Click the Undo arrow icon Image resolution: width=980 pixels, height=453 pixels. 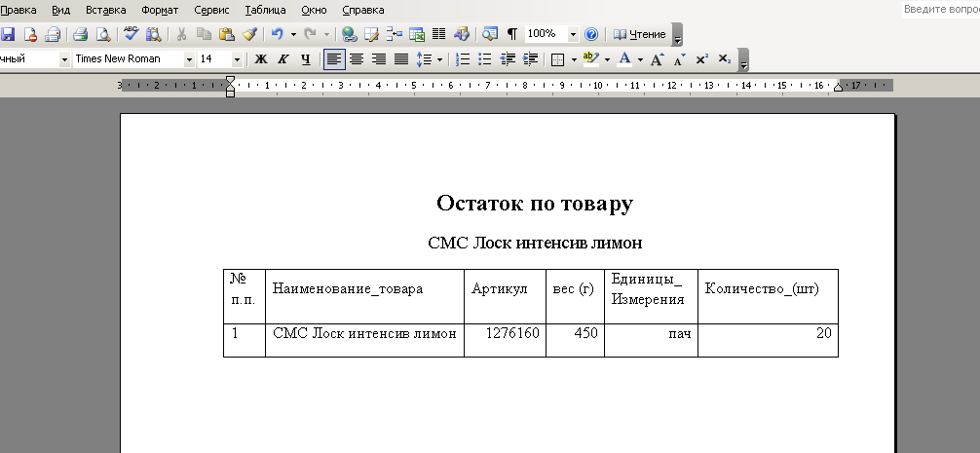click(278, 34)
